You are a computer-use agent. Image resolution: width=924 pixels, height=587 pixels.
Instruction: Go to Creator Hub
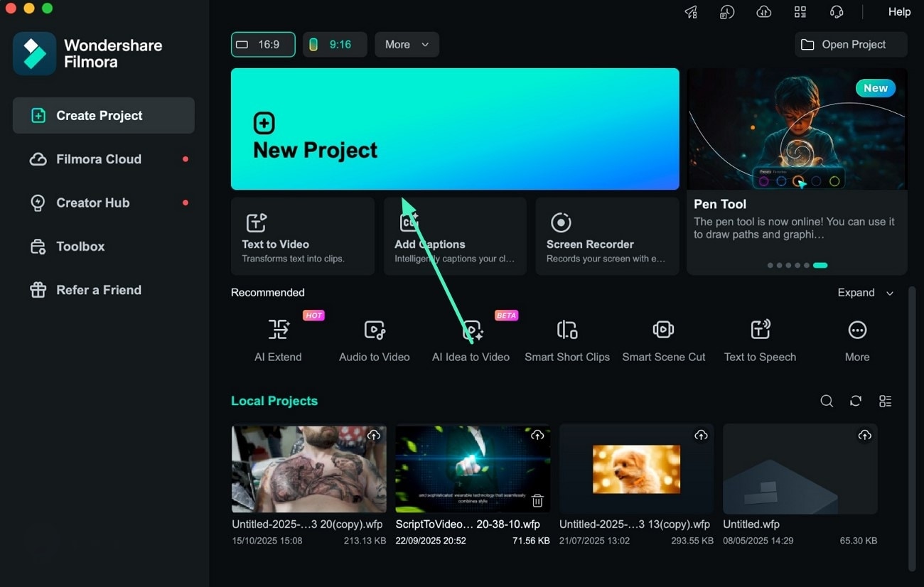click(x=104, y=203)
